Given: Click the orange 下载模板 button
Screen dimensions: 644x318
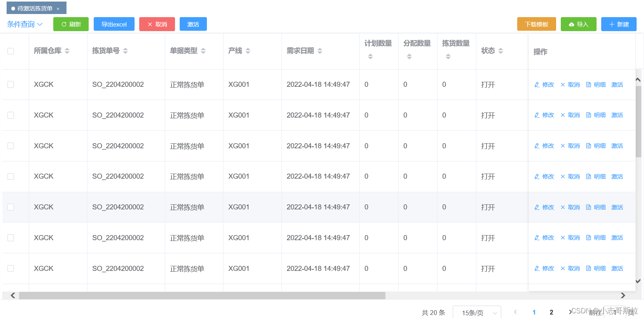Looking at the screenshot, I should tap(537, 24).
